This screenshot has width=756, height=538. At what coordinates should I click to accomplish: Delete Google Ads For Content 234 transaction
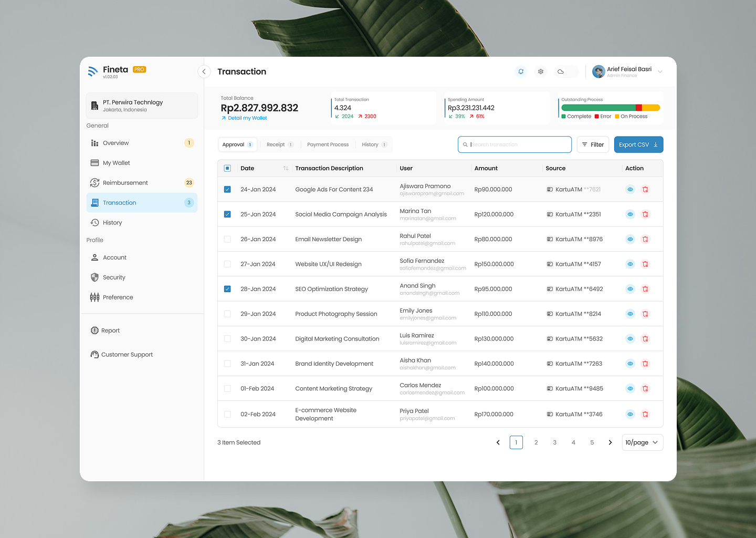pos(645,189)
